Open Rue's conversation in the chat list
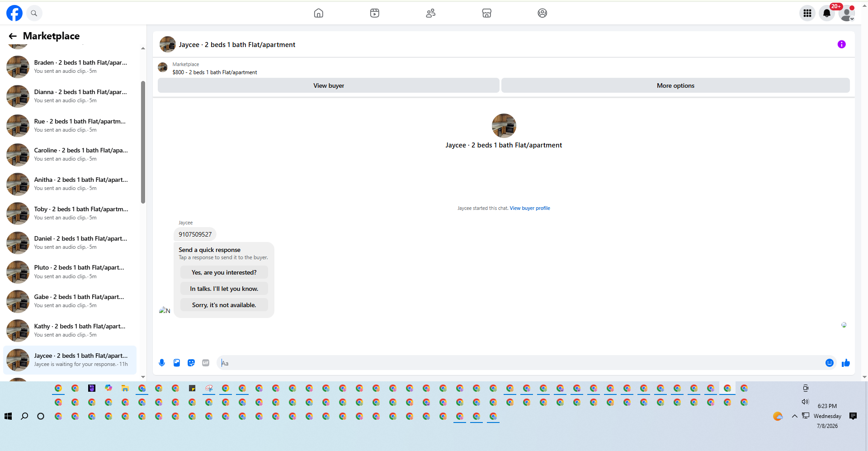The image size is (868, 451). [70, 126]
